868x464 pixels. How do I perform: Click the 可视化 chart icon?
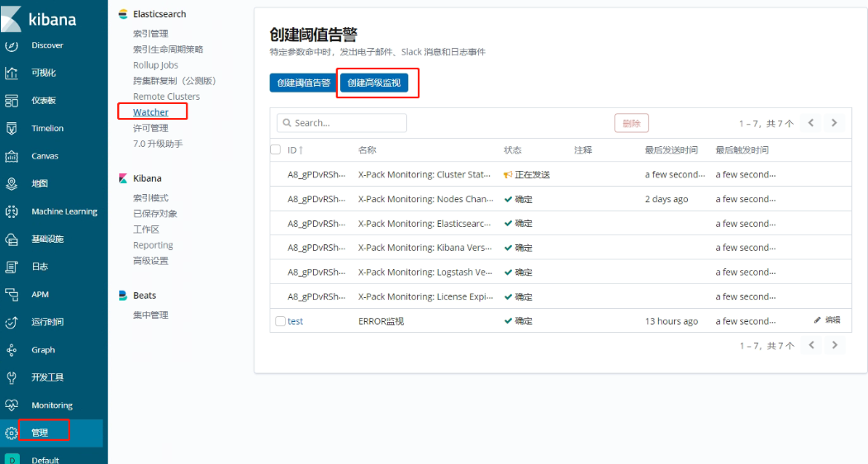coord(12,73)
